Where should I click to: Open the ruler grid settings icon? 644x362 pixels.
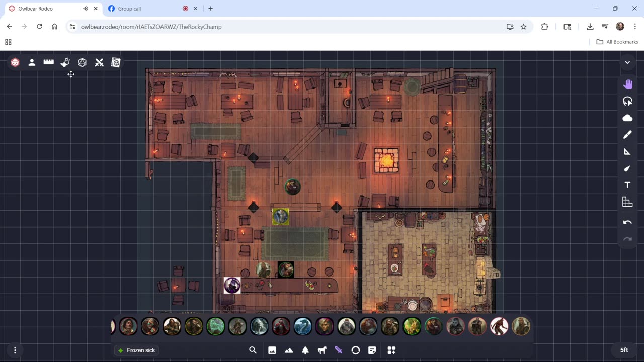point(48,62)
